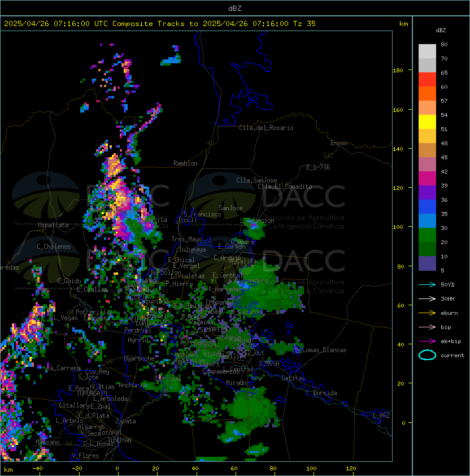Click the magenta eb+bip arrow icon
This screenshot has height=476, width=470.
(427, 341)
